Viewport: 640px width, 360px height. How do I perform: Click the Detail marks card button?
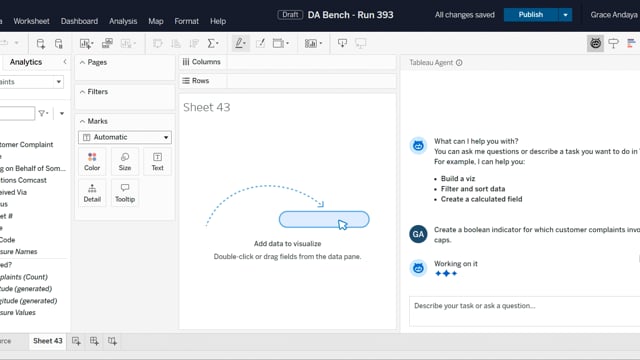(92, 193)
